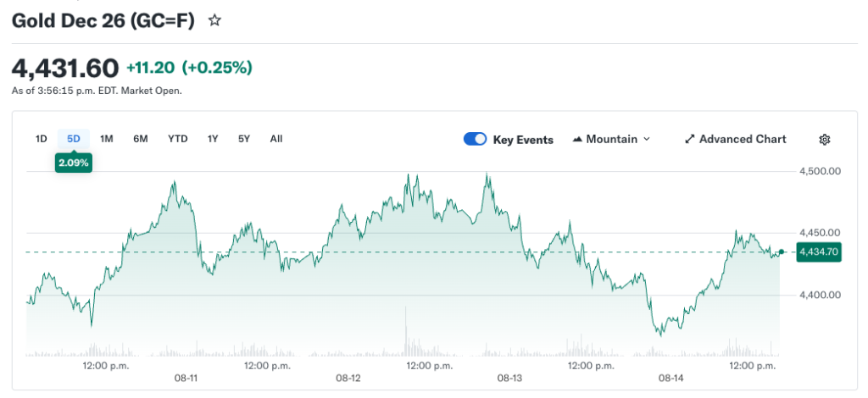
Task: Add Gold Dec 26 to watchlist star
Action: (x=214, y=21)
